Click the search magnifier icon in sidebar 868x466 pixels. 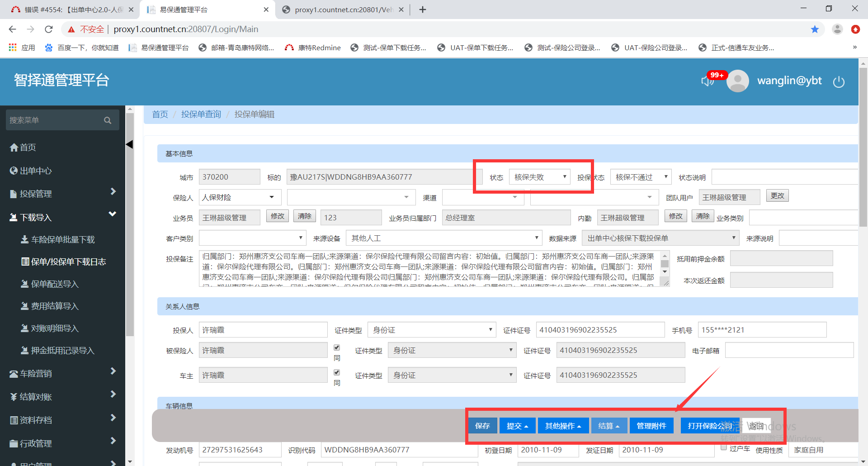click(x=108, y=120)
